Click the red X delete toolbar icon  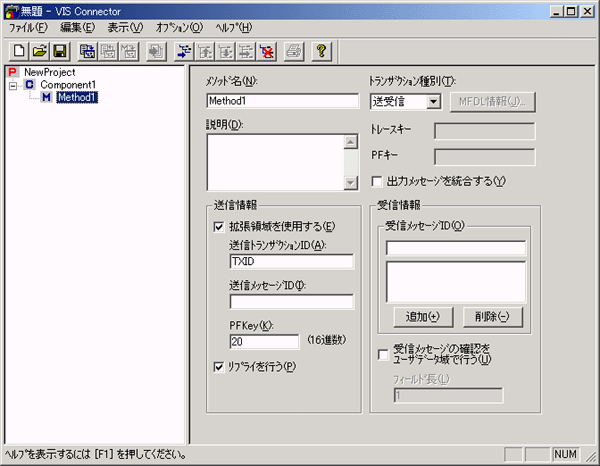pos(266,51)
